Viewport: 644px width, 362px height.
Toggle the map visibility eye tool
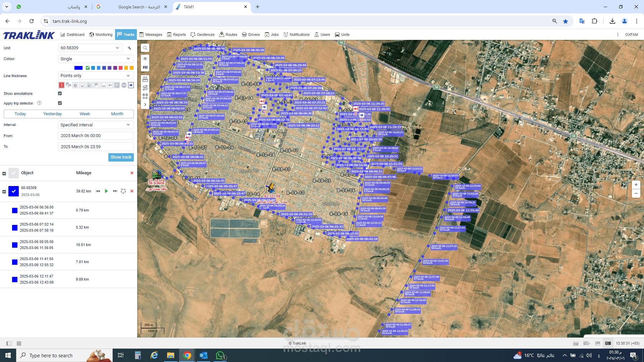145,59
